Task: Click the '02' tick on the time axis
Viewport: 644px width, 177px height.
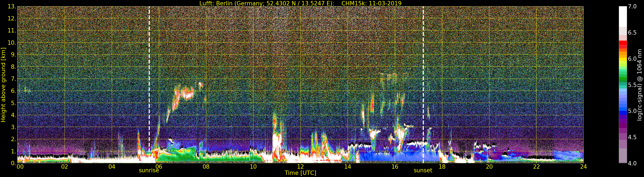Action: [65, 166]
